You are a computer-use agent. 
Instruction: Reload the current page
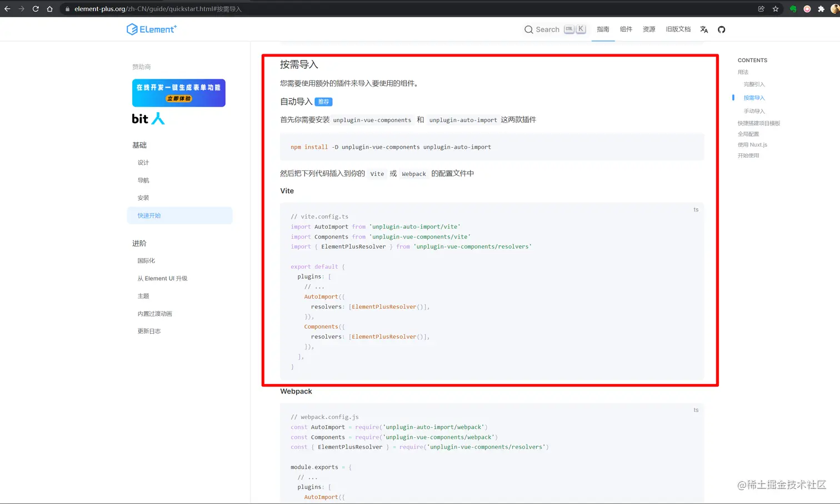click(x=36, y=9)
